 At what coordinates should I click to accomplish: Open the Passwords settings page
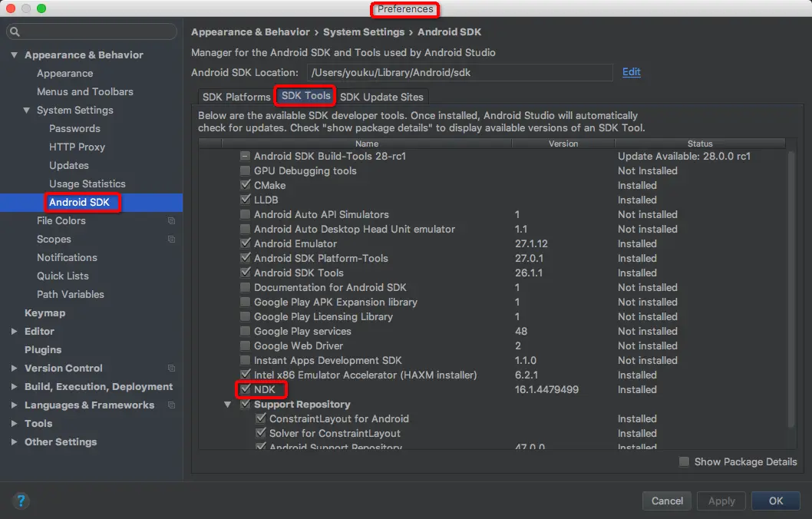point(74,128)
